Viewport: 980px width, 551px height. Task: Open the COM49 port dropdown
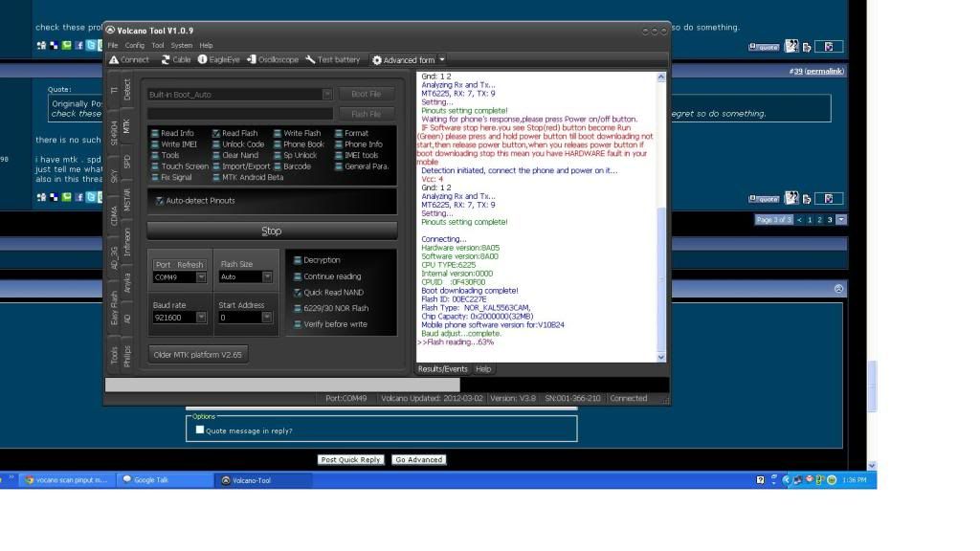click(201, 277)
